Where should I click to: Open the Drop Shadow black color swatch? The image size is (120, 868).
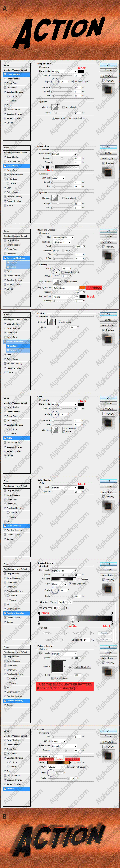(x=81, y=71)
